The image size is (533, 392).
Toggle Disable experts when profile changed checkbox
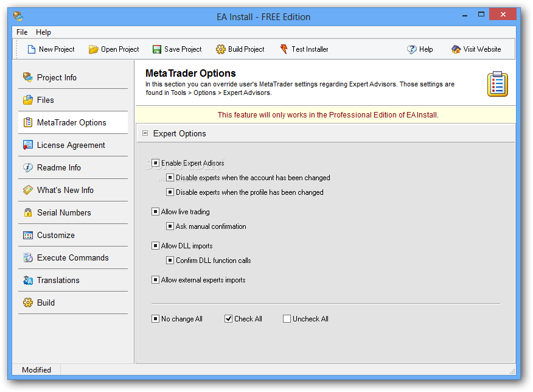click(170, 192)
